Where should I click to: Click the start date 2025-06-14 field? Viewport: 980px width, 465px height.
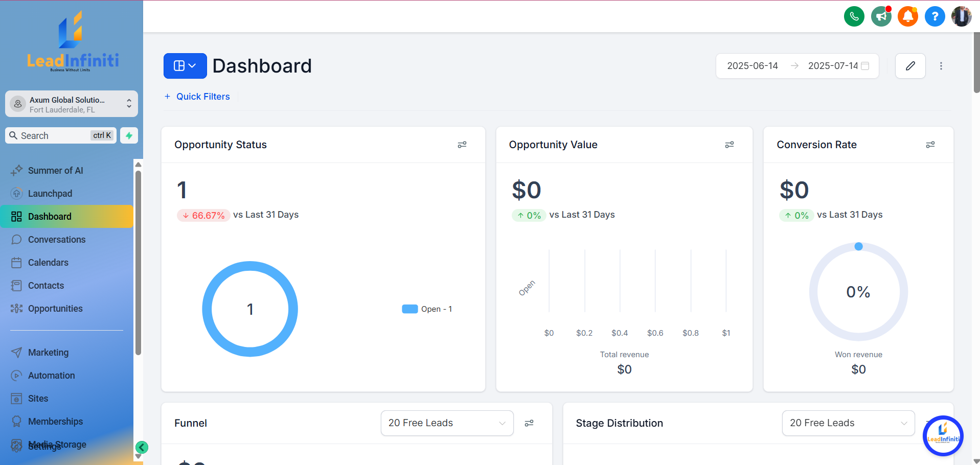[x=752, y=66]
